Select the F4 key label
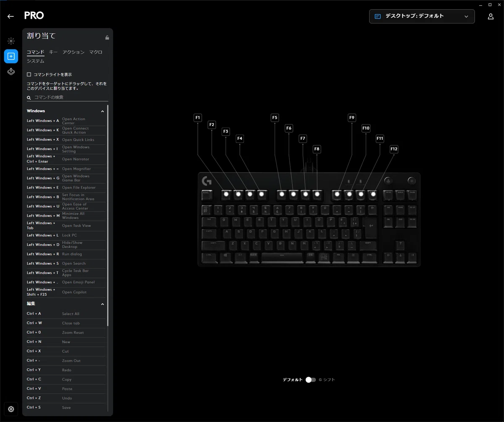The image size is (504, 422). tap(240, 139)
